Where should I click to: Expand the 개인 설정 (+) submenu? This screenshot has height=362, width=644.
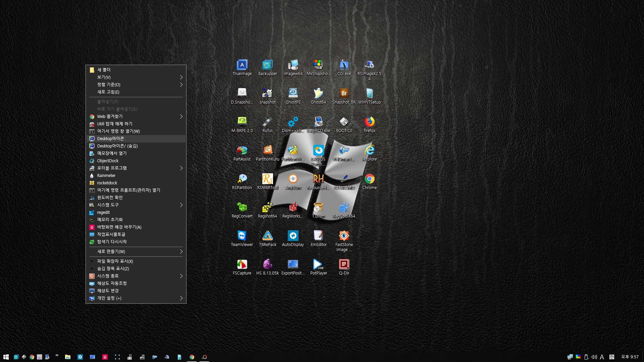(x=136, y=298)
